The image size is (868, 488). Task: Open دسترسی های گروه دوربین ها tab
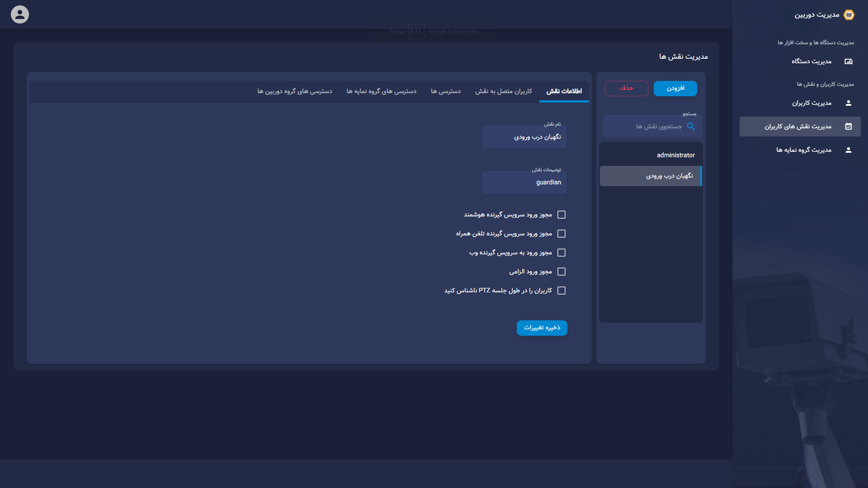click(295, 91)
